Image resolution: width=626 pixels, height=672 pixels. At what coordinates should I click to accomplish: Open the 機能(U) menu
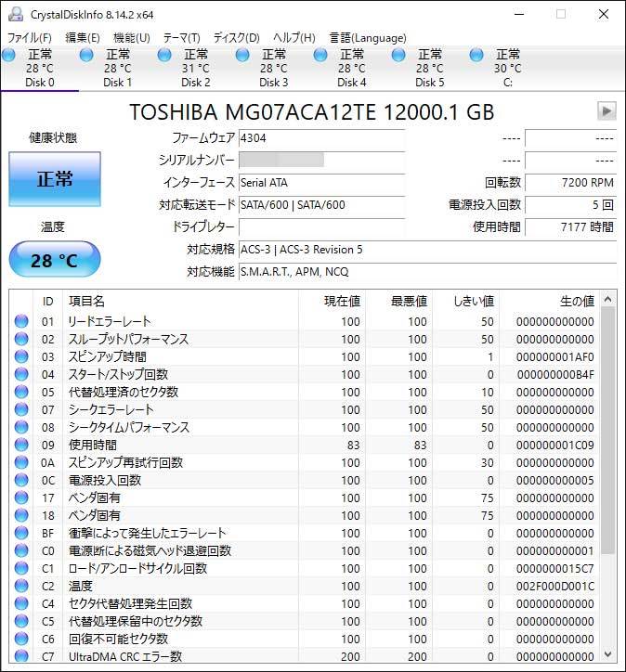pyautogui.click(x=132, y=38)
